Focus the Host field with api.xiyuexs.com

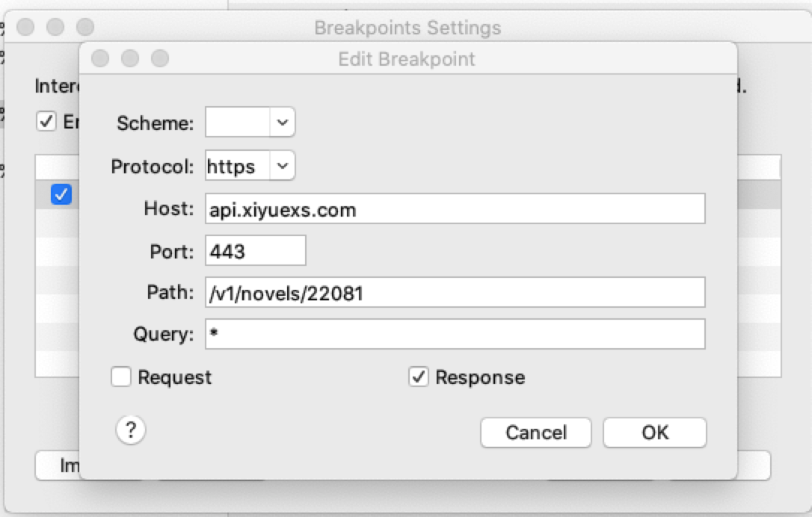pyautogui.click(x=455, y=209)
